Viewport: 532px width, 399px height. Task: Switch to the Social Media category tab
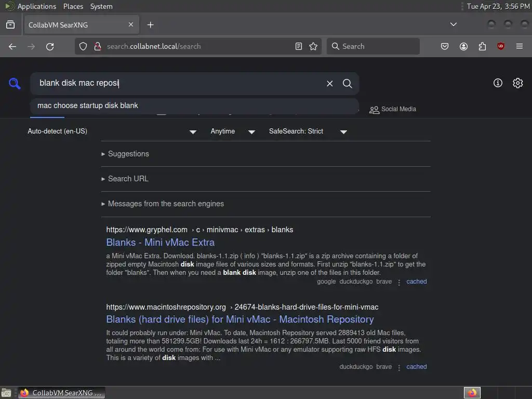coord(393,109)
